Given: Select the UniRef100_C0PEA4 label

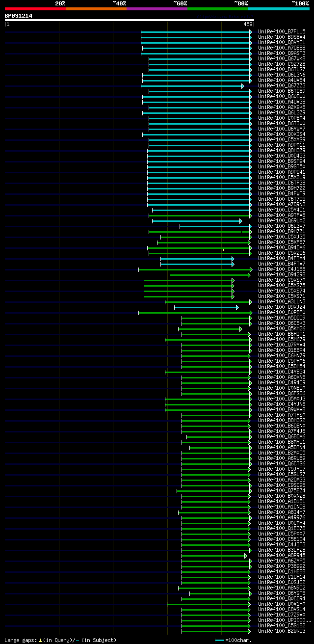Looking at the screenshot, I should point(282,118).
